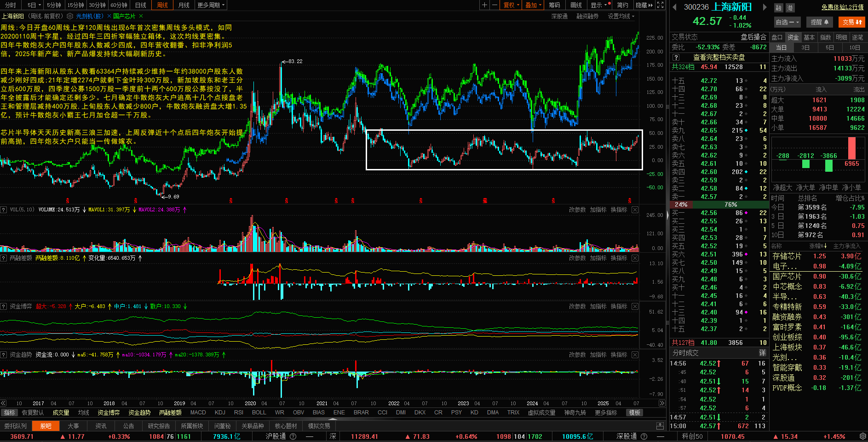Open the 更多指标 indicators list
Image resolution: width=868 pixels, height=442 pixels.
point(606,413)
